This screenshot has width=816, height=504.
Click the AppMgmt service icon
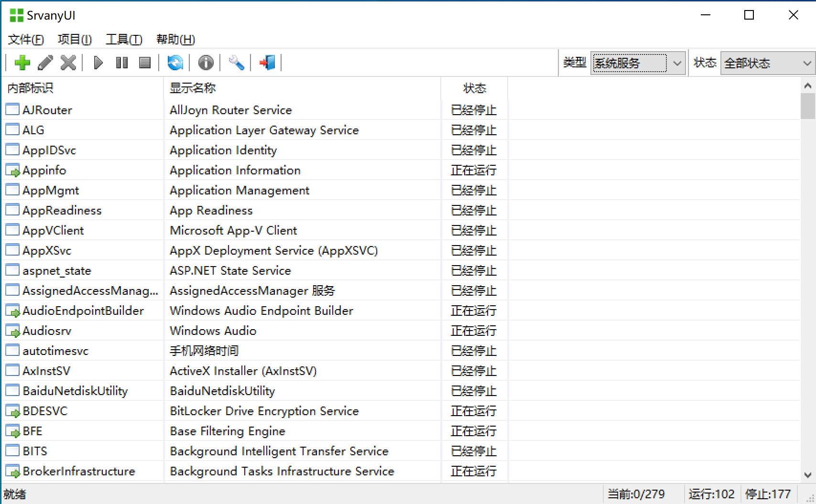pyautogui.click(x=12, y=190)
